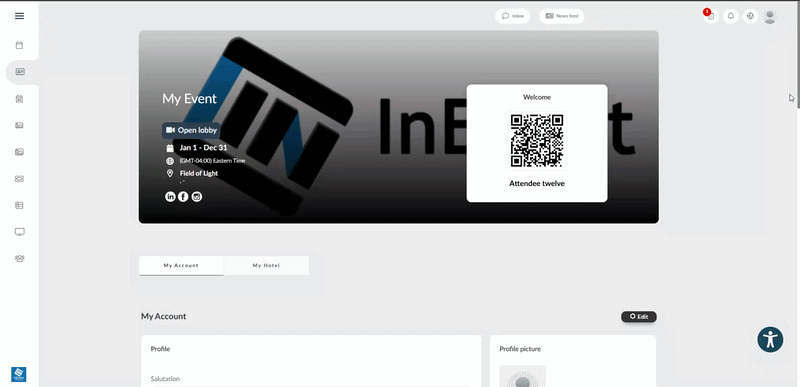Click the ticket-shaped sidebar icon
Image resolution: width=800 pixels, height=387 pixels.
pos(19,178)
